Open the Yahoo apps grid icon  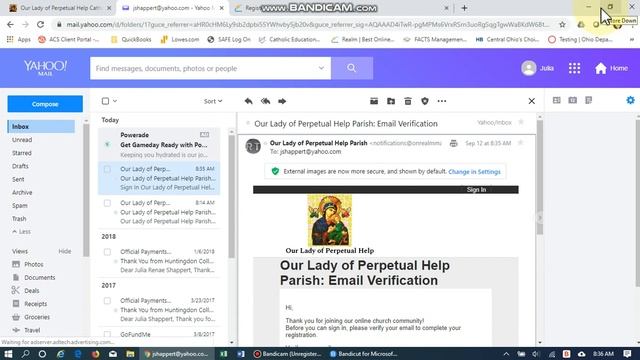click(x=574, y=68)
